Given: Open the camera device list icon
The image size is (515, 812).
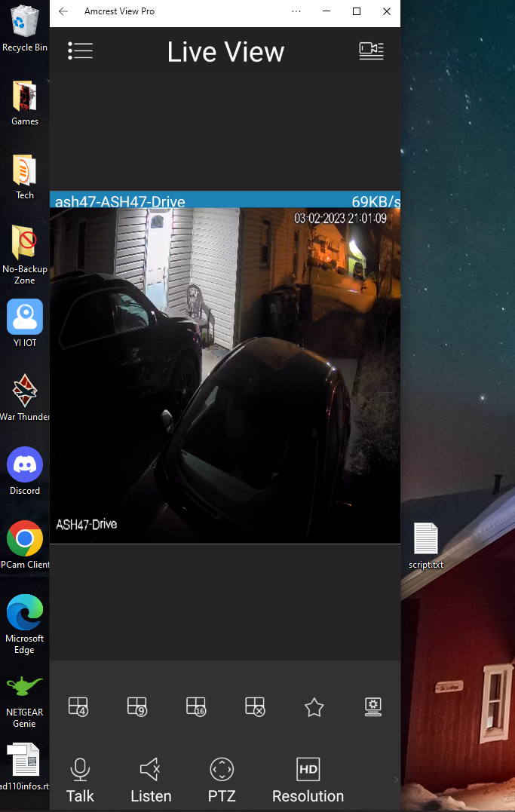Looking at the screenshot, I should click(x=371, y=51).
